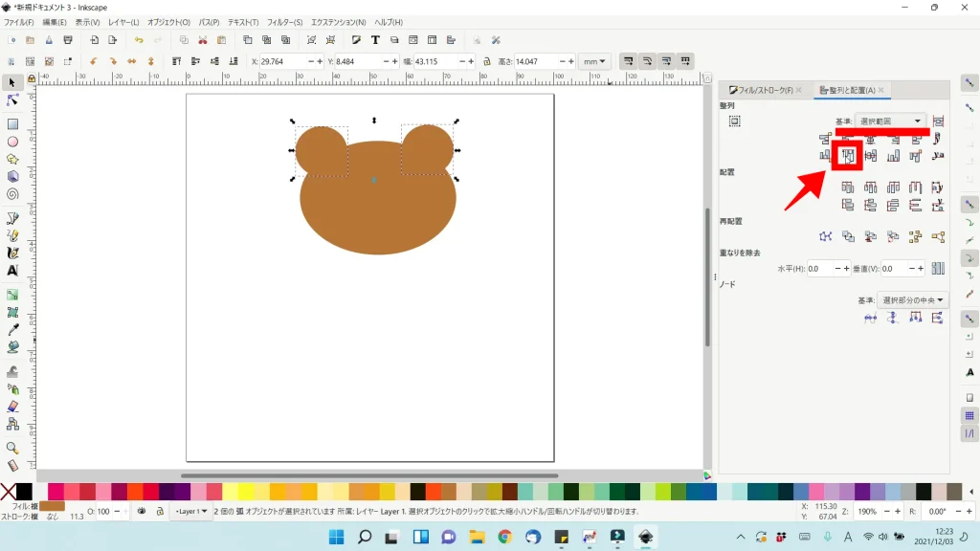980x551 pixels.
Task: Open the Layer 1 selector dropdown
Action: [x=191, y=512]
